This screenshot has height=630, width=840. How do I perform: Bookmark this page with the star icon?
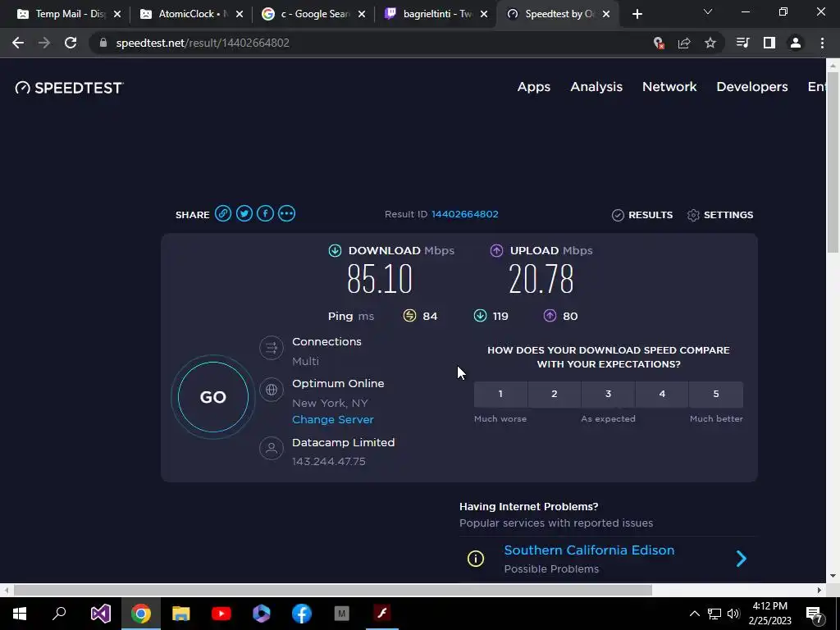pyautogui.click(x=710, y=43)
